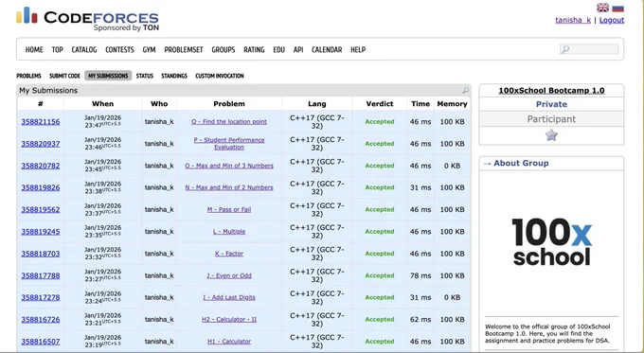The image size is (644, 353).
Task: Focus the top search input field
Action: point(589,49)
